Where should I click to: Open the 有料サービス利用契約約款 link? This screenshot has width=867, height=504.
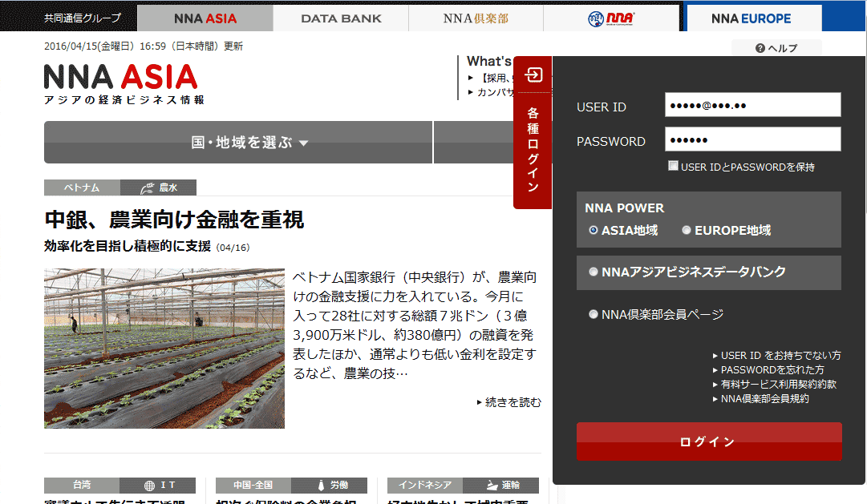778,384
